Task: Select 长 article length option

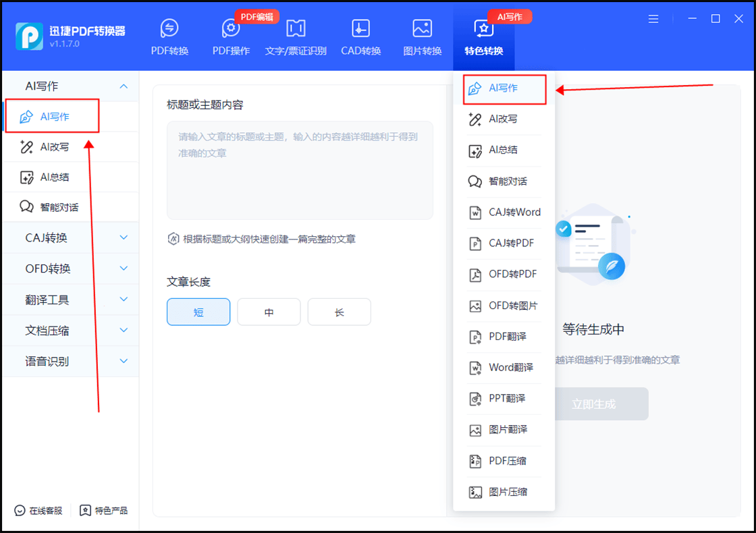Action: (x=340, y=312)
